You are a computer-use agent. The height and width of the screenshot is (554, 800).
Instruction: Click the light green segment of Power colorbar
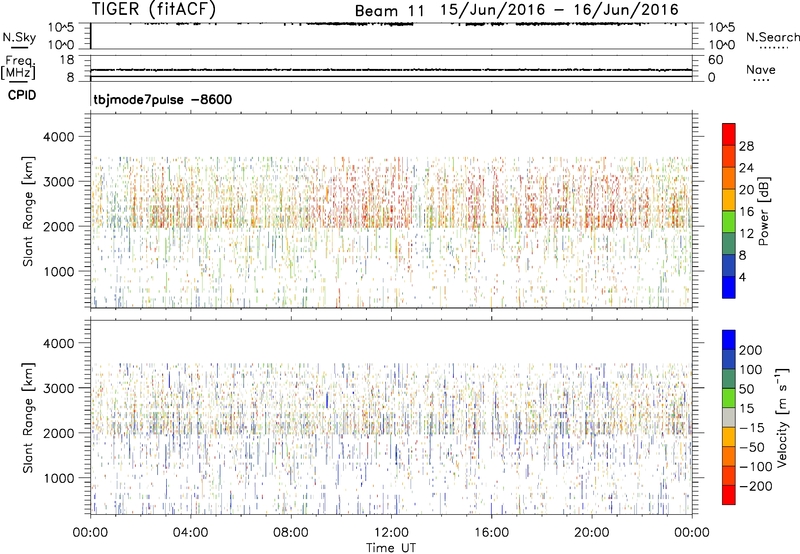pyautogui.click(x=729, y=222)
